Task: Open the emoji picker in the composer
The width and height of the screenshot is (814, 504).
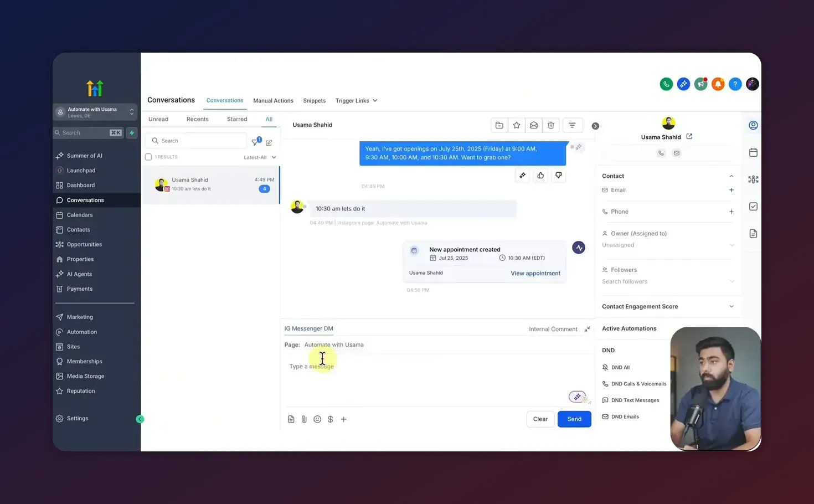Action: point(317,419)
